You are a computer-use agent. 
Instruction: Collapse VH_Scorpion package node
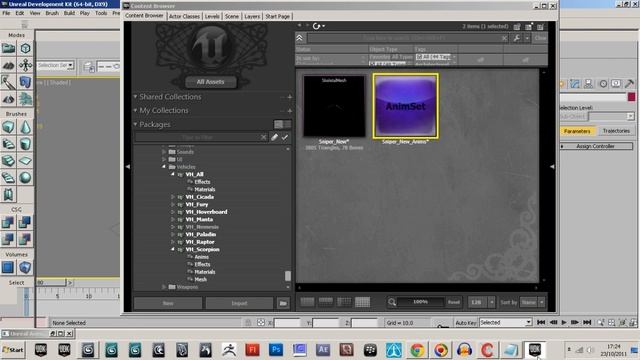(x=173, y=249)
